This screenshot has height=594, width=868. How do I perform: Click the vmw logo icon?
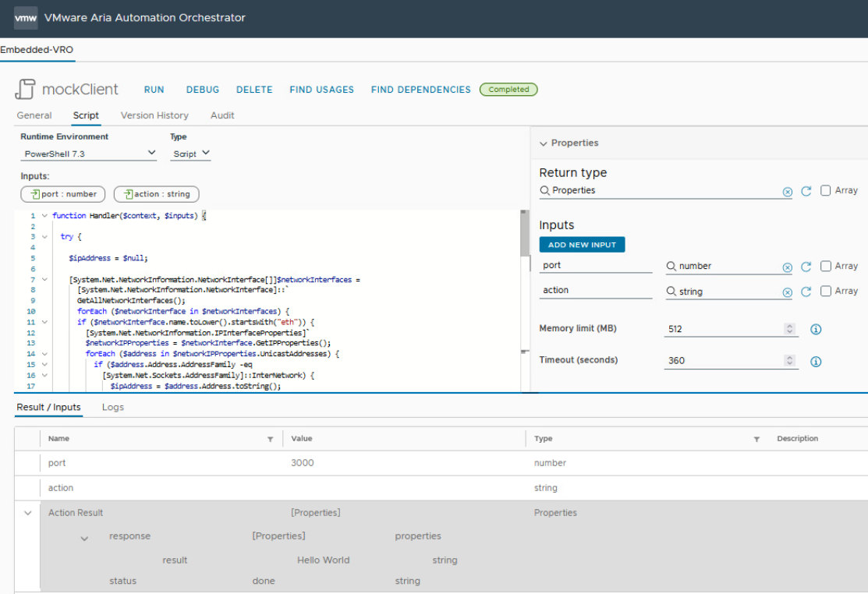26,18
